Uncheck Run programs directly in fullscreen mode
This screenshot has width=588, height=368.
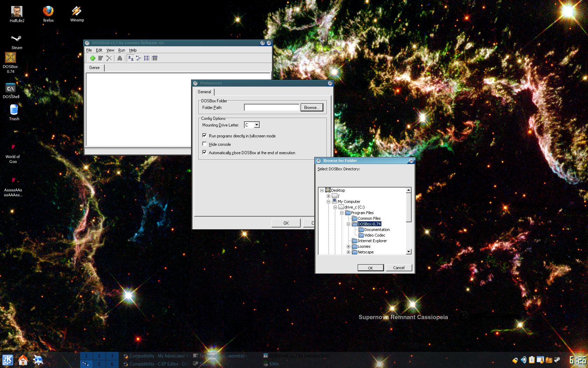point(205,136)
